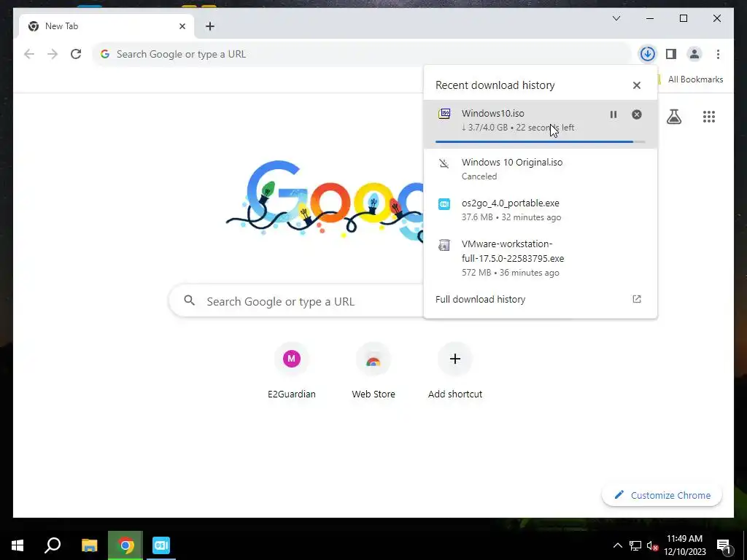The width and height of the screenshot is (747, 560).
Task: Click the Windows10.iso download progress bar
Action: click(541, 141)
